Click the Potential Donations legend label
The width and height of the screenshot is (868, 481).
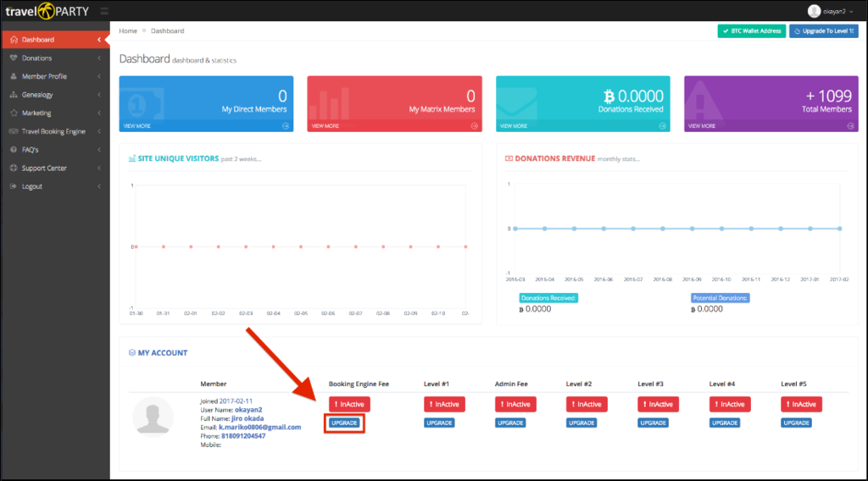pyautogui.click(x=721, y=298)
